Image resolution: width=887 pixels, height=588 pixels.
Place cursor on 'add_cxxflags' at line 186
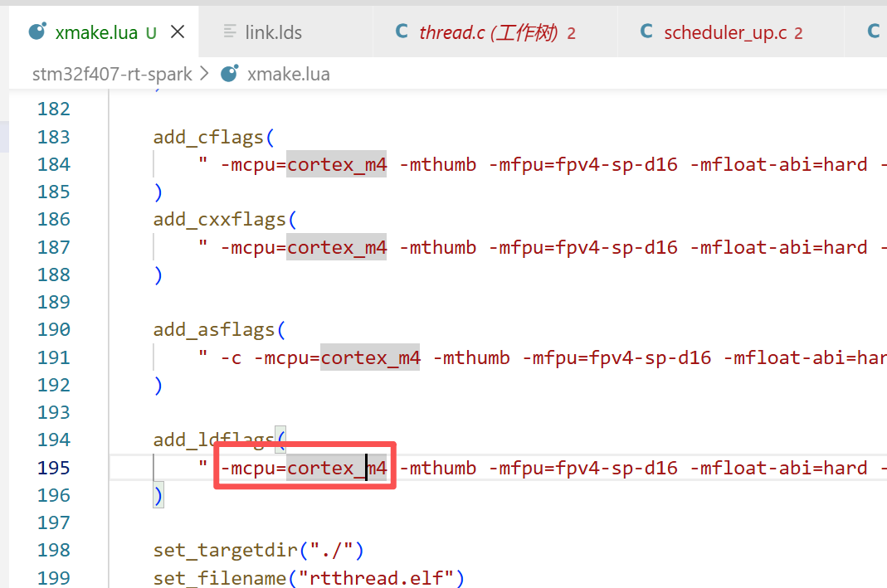220,220
